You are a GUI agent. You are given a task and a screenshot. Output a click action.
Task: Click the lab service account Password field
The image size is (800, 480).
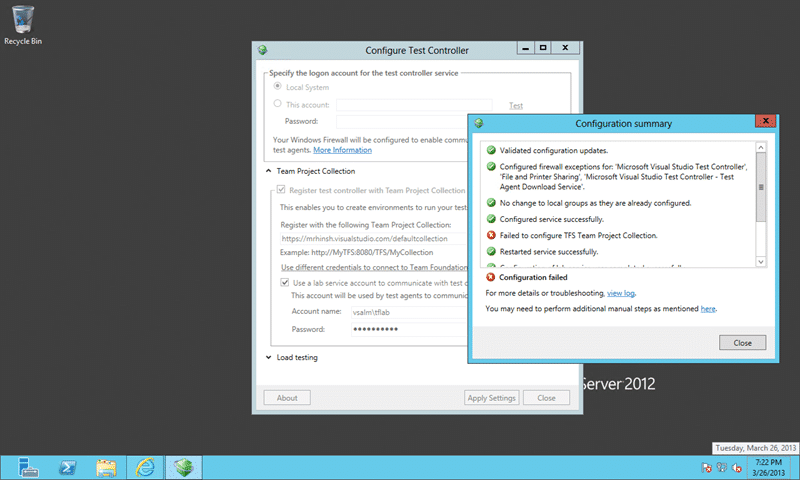point(409,329)
